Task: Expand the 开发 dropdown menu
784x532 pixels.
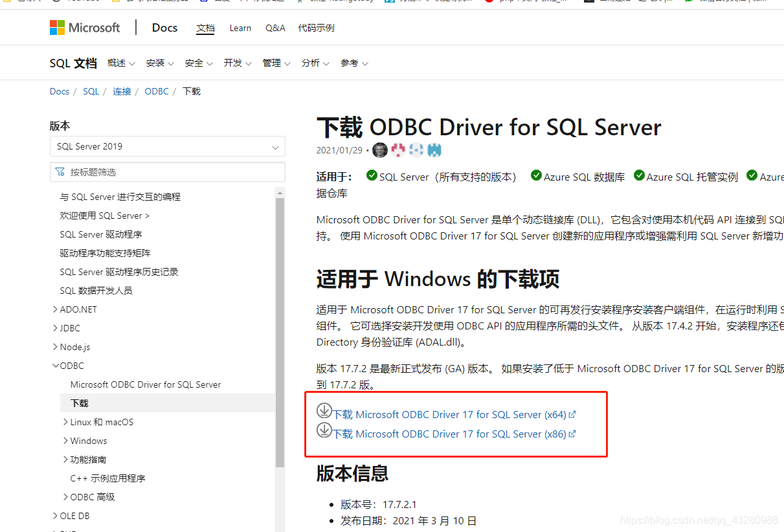Action: 238,63
